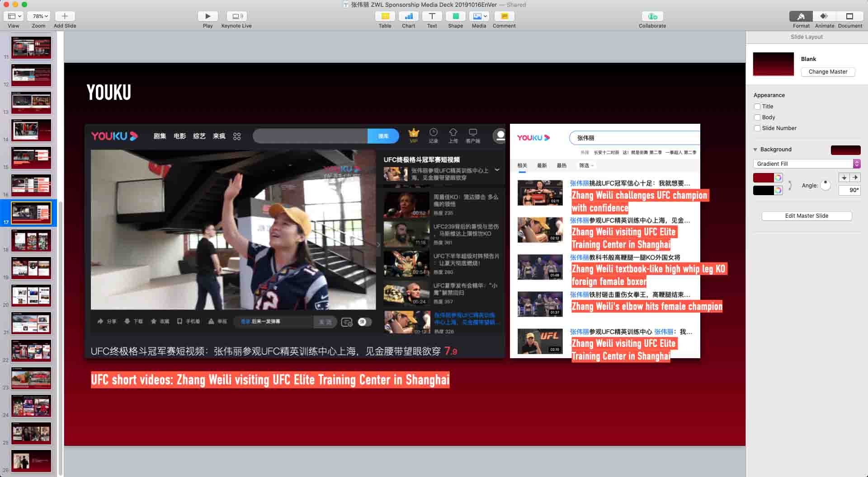Click the Blank master slide preview thumbnail
868x477 pixels.
coord(774,64)
